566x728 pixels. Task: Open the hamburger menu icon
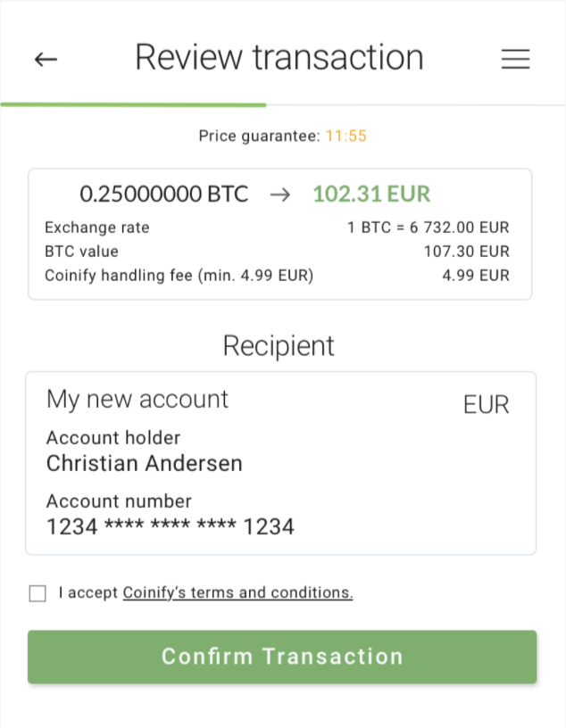coord(515,59)
